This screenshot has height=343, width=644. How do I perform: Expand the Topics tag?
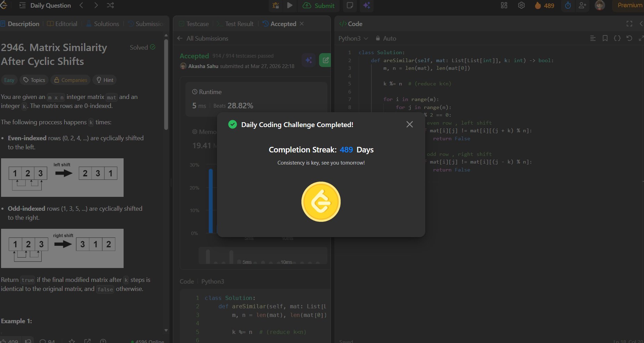pyautogui.click(x=34, y=80)
